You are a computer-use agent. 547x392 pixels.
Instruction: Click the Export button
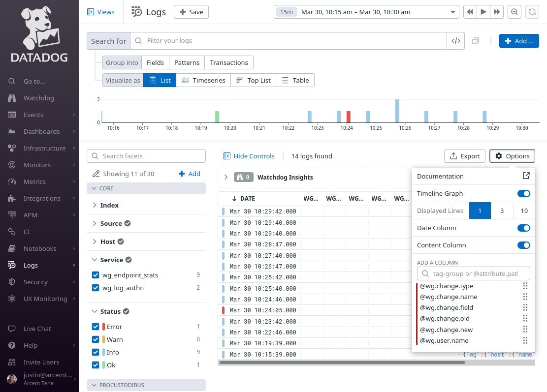pos(465,156)
